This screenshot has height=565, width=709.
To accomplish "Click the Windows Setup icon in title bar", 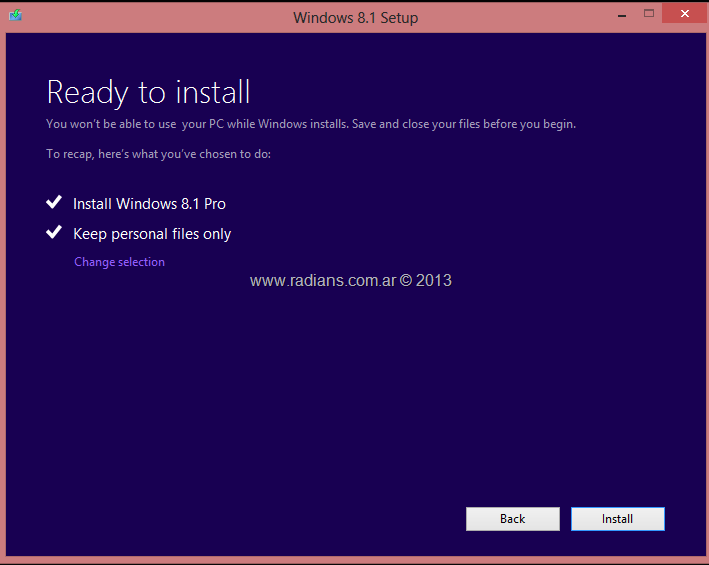I will (x=15, y=17).
